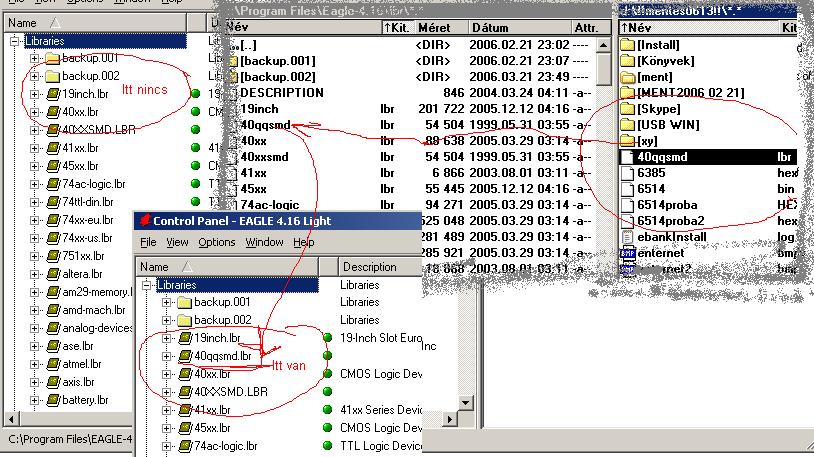This screenshot has height=457, width=814.
Task: Click 6514proba file icon in right panel
Action: pos(628,205)
